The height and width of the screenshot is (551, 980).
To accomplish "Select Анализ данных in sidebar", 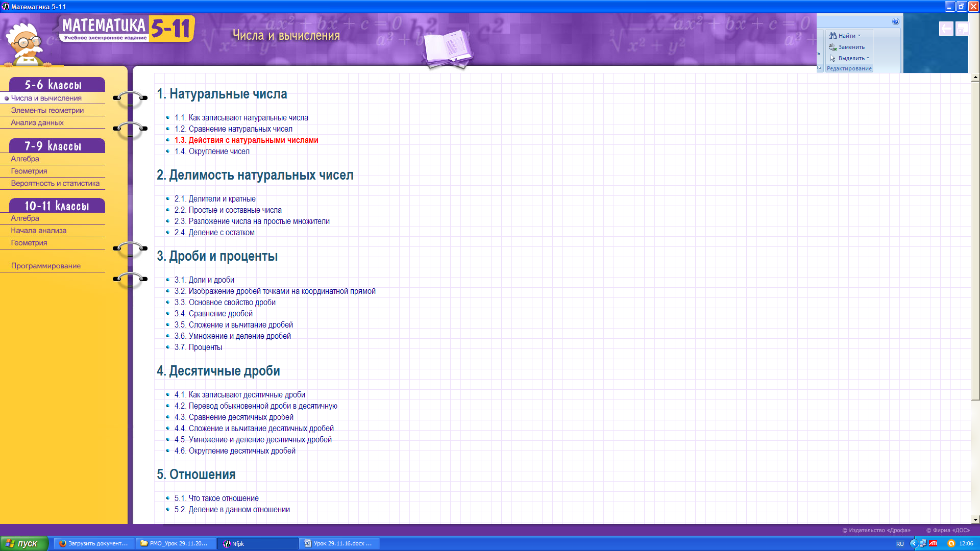I will [x=37, y=122].
